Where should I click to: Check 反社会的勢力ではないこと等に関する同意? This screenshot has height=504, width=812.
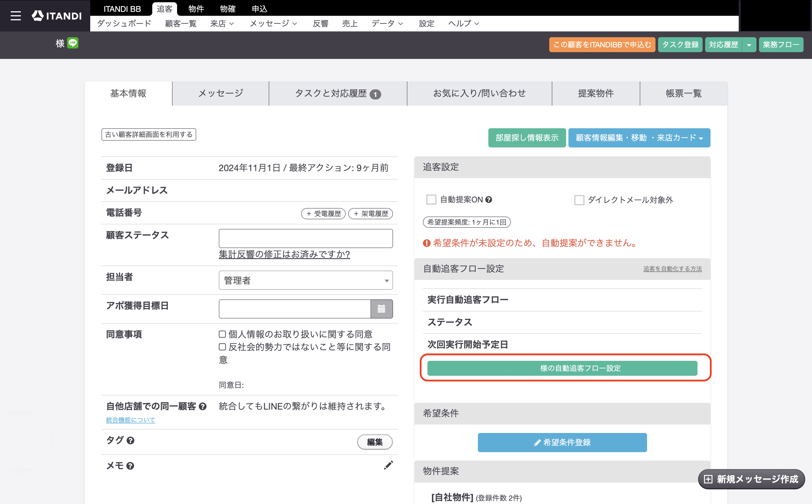(x=222, y=347)
